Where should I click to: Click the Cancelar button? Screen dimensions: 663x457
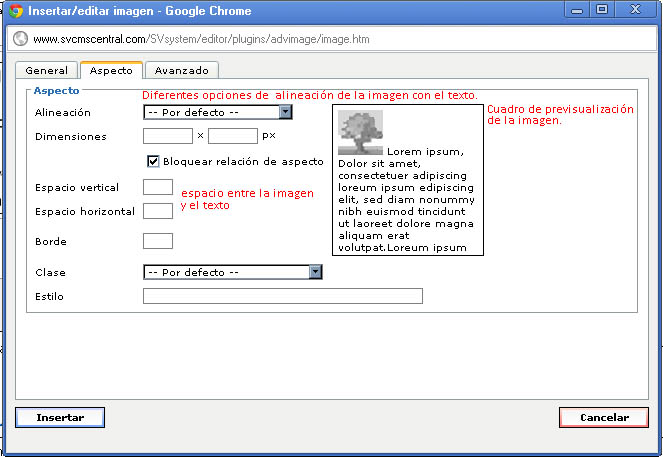click(603, 418)
